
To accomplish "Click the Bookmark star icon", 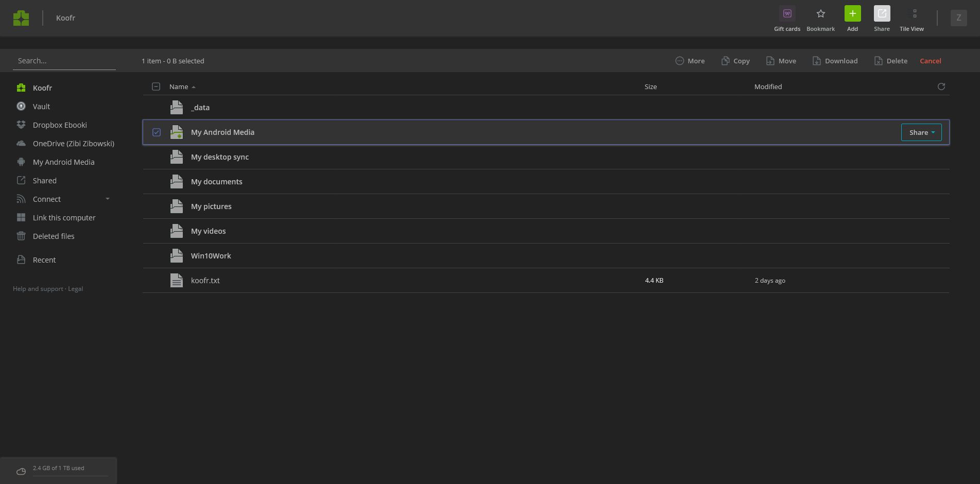I will coord(820,13).
